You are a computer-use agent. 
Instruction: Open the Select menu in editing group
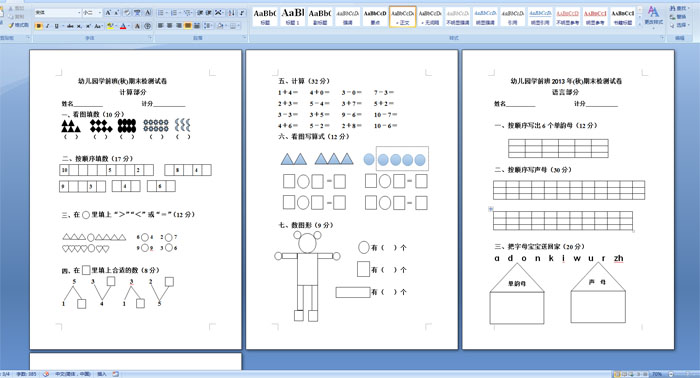[x=678, y=25]
